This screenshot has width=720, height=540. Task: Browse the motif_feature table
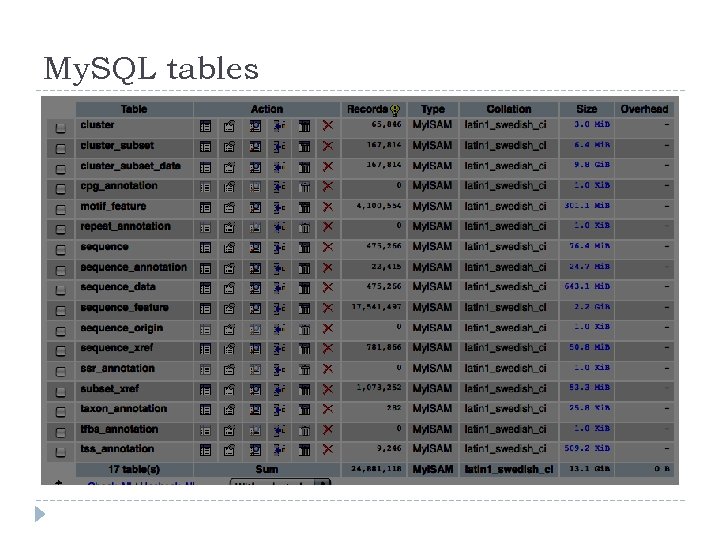point(205,208)
